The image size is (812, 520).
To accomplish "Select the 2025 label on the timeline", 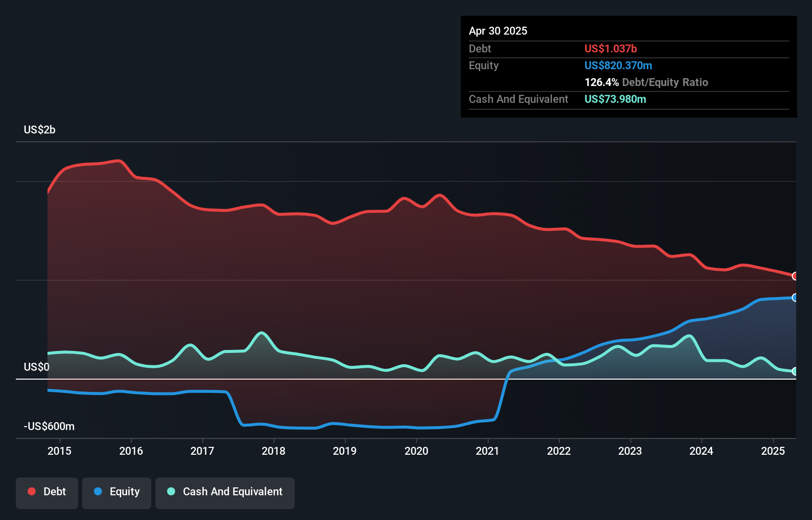I will (x=773, y=451).
